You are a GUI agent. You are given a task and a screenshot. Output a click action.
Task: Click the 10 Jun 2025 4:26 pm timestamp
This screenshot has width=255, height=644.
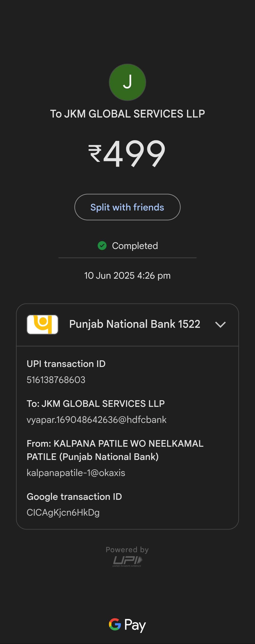click(x=127, y=275)
